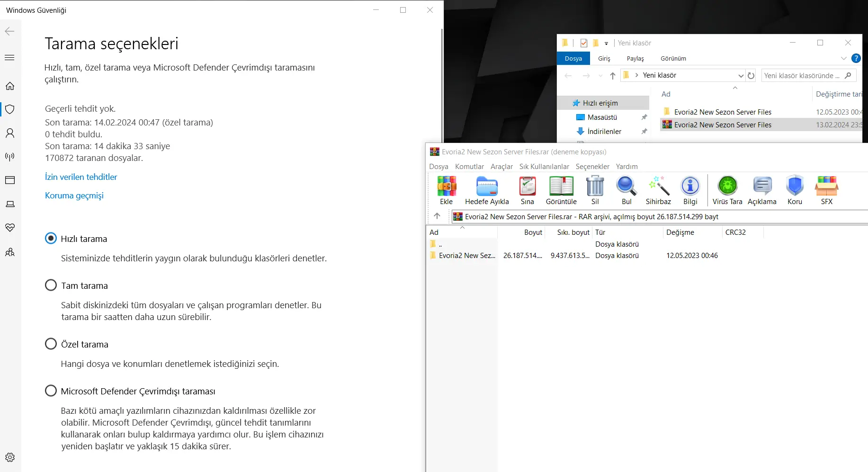Click the Görüntüle (View) book icon

(561, 186)
